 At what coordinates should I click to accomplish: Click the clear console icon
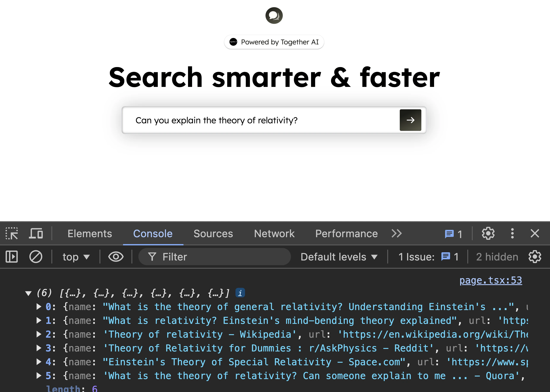(36, 257)
